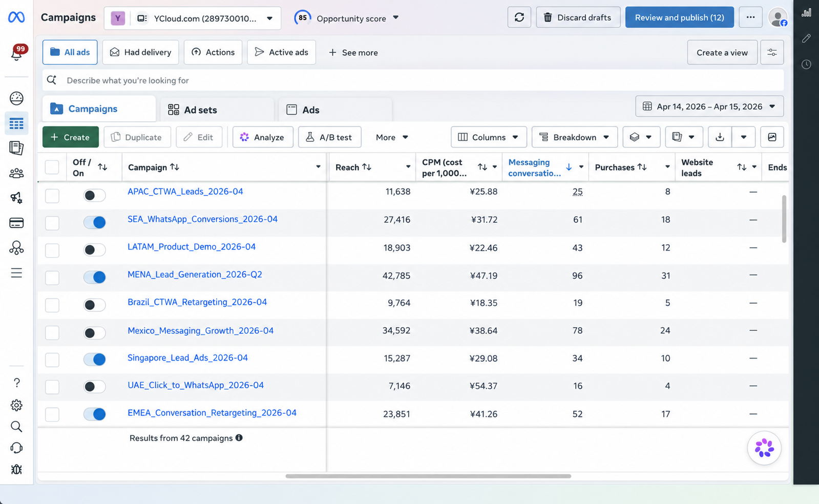Viewport: 819px width, 504px height.
Task: Click the Meta logo icon
Action: [16, 17]
